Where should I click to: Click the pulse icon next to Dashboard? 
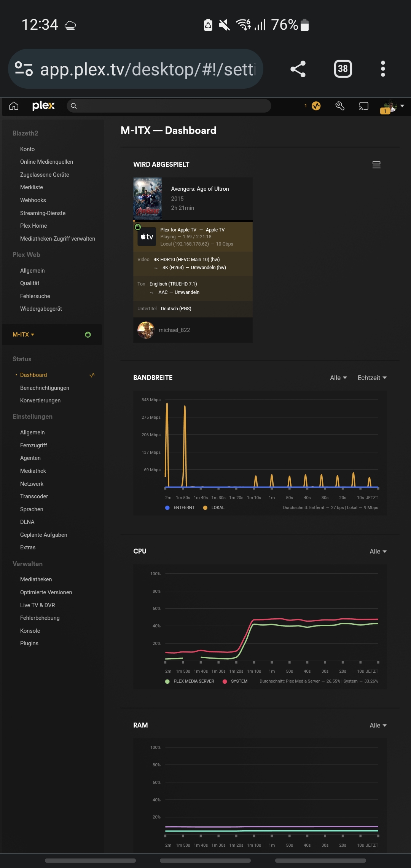click(92, 375)
